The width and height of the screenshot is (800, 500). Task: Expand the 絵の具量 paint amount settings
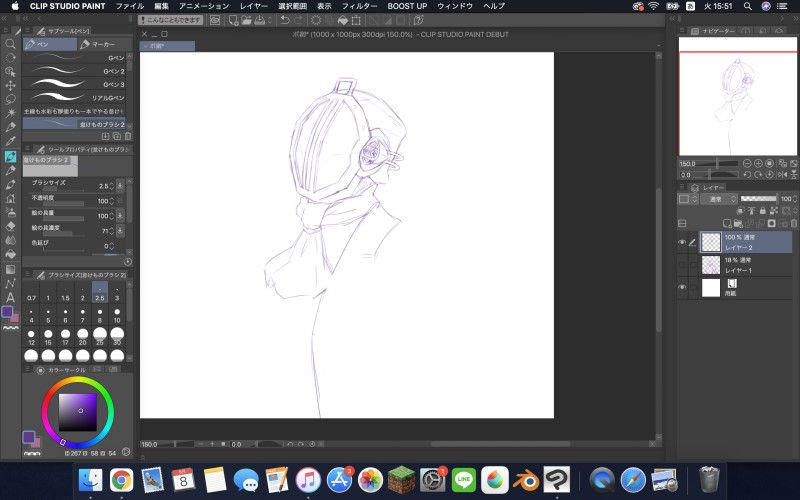tap(121, 216)
